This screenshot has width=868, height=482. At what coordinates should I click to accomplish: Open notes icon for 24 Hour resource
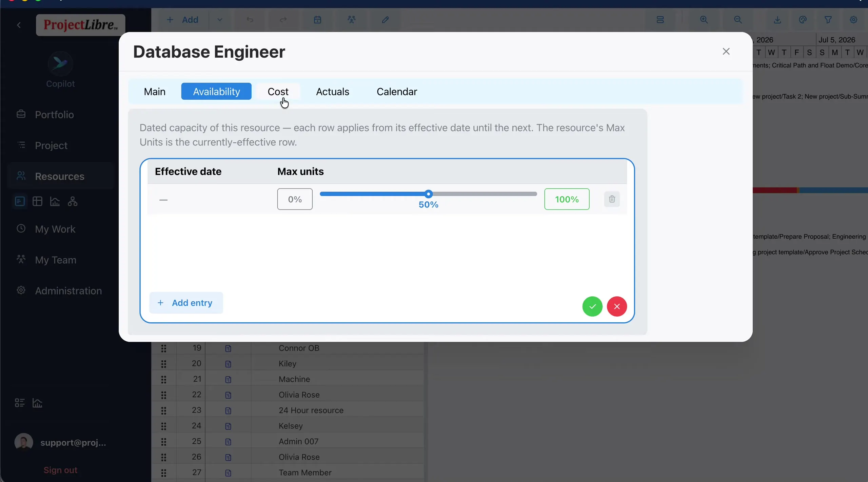[228, 410]
